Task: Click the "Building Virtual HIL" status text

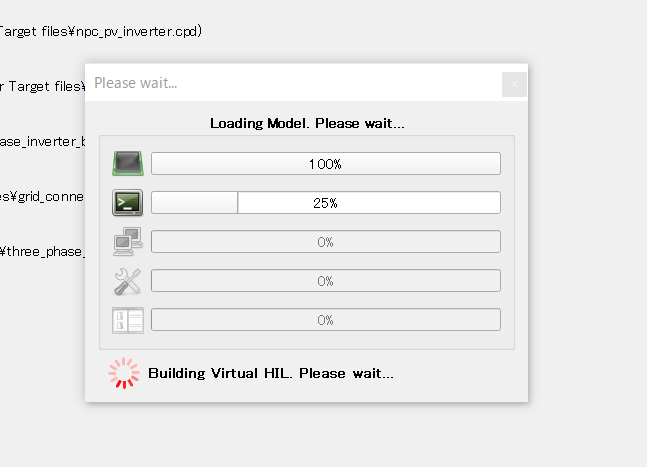Action: tap(270, 373)
